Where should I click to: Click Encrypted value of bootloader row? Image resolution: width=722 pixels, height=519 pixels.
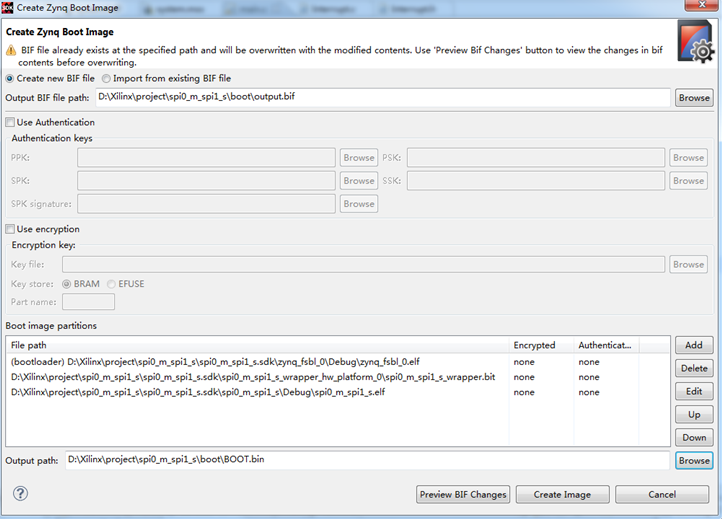[x=524, y=362]
